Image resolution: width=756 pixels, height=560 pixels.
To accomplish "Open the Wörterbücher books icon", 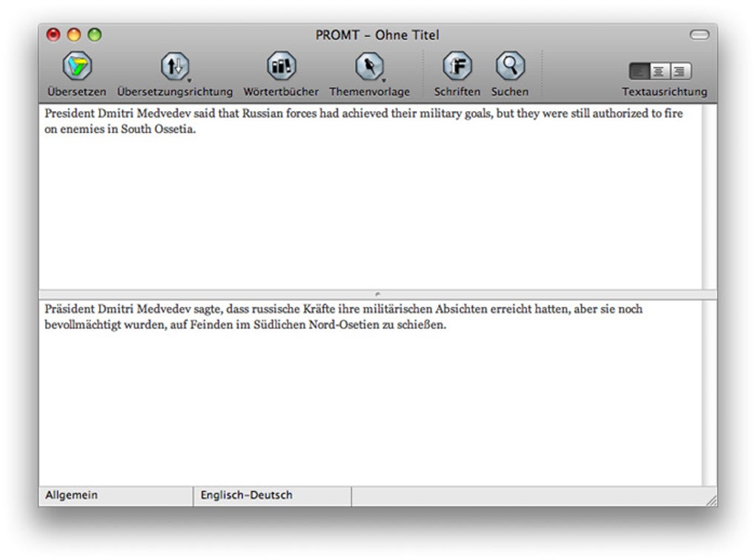I will tap(281, 65).
